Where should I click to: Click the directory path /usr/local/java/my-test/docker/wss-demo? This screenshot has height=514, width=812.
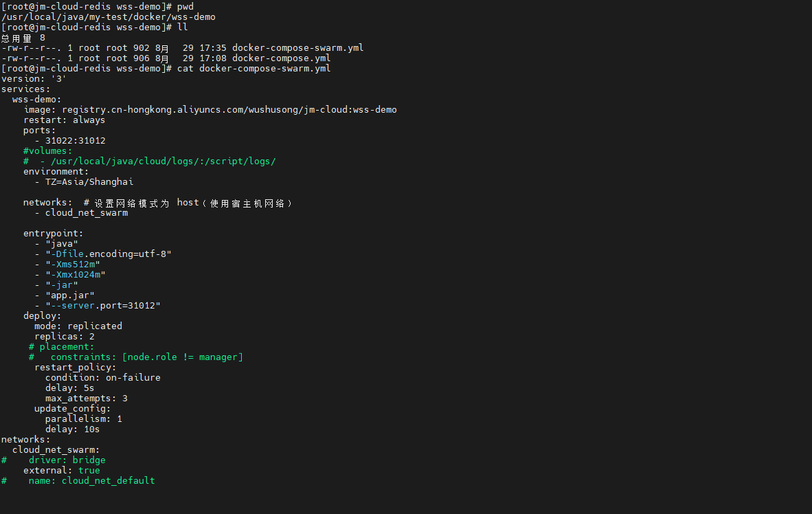[x=108, y=16]
